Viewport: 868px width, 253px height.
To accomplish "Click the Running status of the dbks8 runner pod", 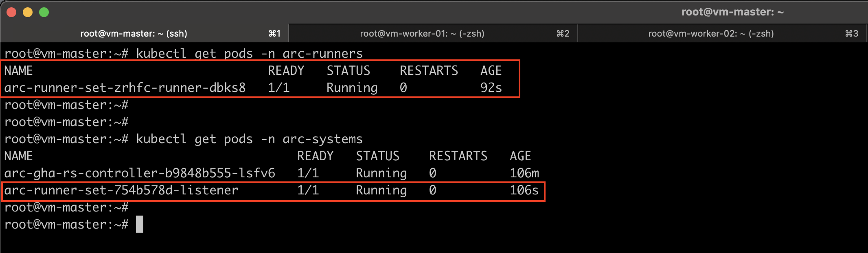I will (x=352, y=88).
